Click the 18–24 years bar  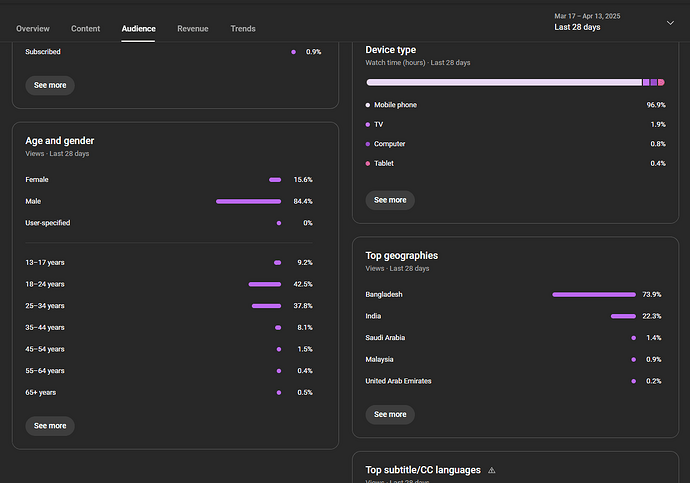tap(264, 284)
